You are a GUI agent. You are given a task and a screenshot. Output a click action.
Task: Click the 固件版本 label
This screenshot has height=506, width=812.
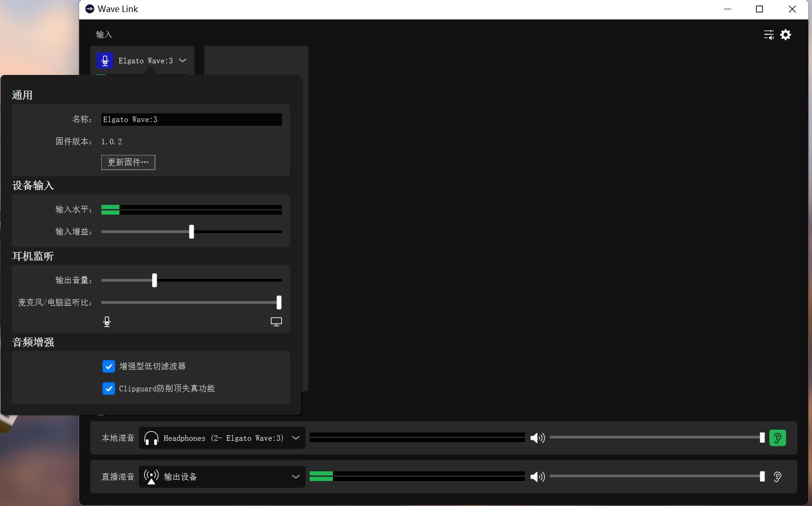(74, 142)
